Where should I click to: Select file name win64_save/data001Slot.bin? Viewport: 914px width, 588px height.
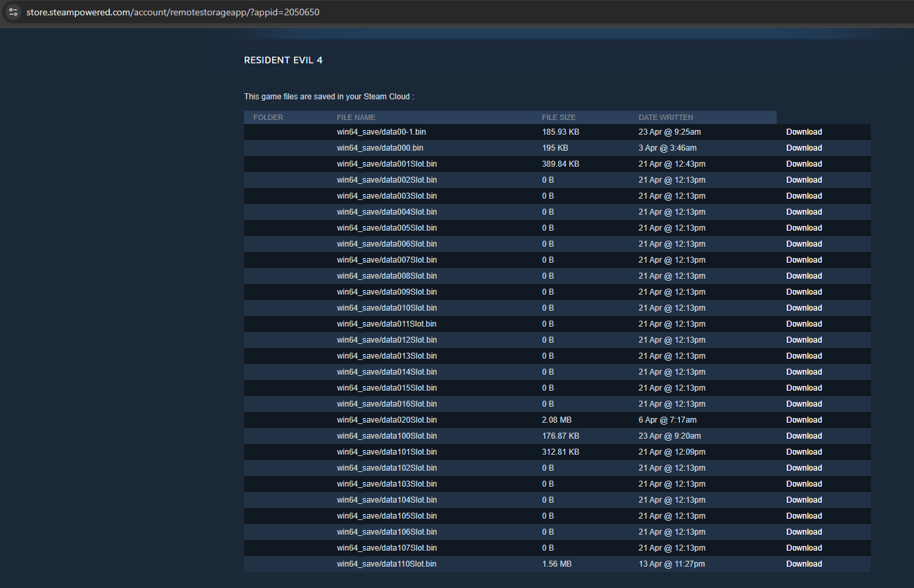(x=387, y=164)
